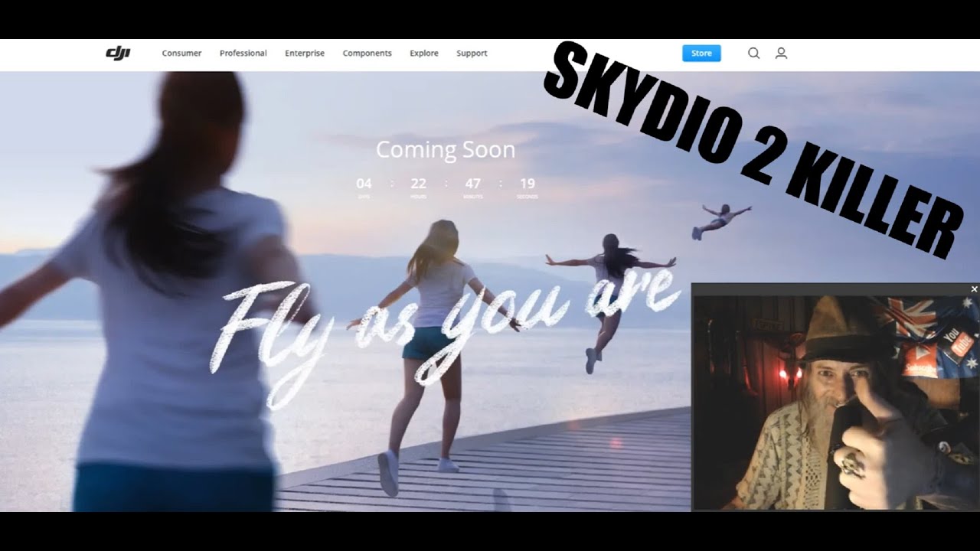Click the countdown seconds value 19
This screenshot has height=551, width=980.
click(x=528, y=184)
